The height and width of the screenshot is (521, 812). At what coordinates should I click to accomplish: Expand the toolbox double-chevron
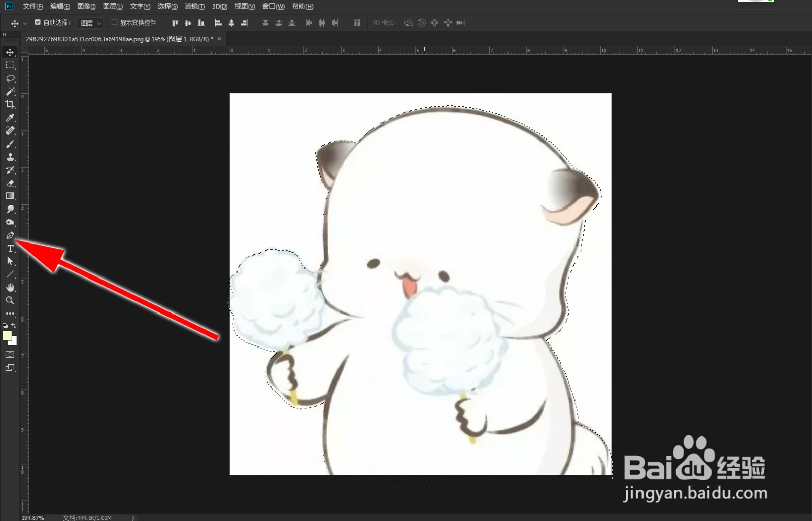click(5, 34)
